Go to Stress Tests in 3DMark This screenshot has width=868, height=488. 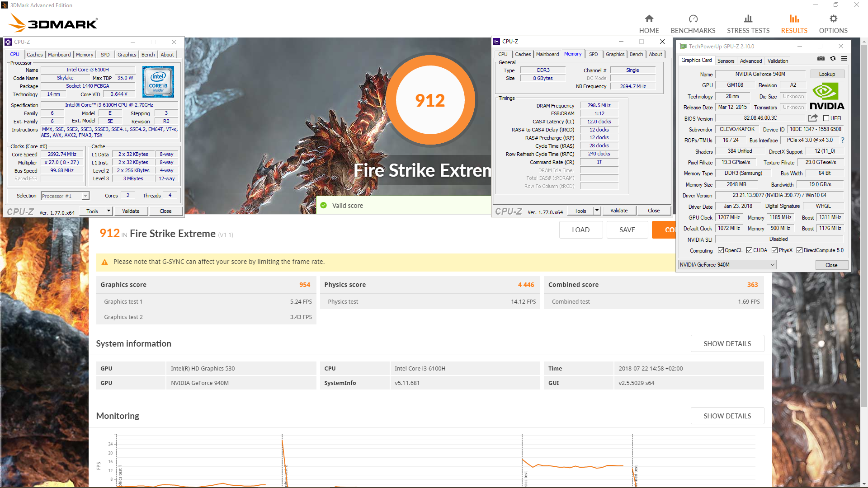(x=748, y=24)
